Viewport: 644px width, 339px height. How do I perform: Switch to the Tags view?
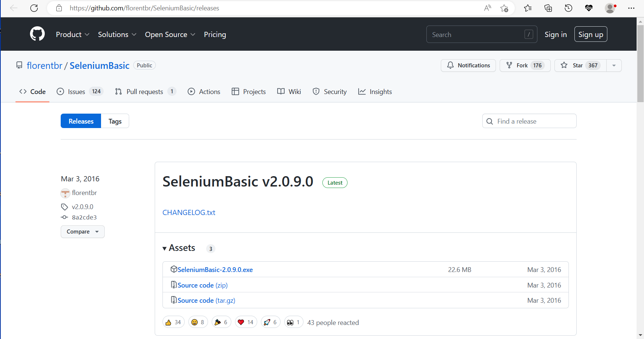pyautogui.click(x=115, y=121)
